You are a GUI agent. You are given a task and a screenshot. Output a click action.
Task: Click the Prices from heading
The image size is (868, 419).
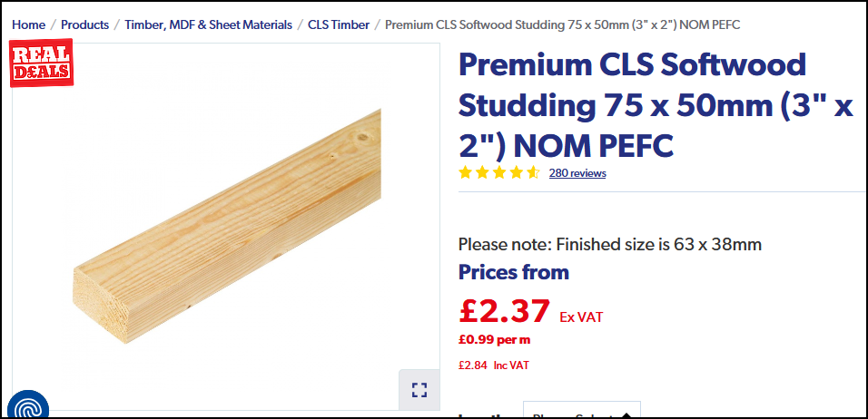pyautogui.click(x=514, y=272)
